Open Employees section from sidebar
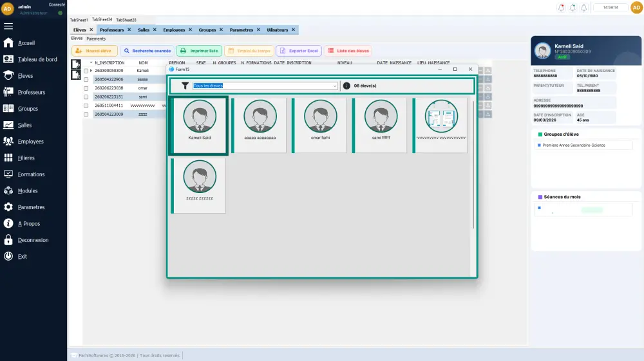 click(x=30, y=142)
